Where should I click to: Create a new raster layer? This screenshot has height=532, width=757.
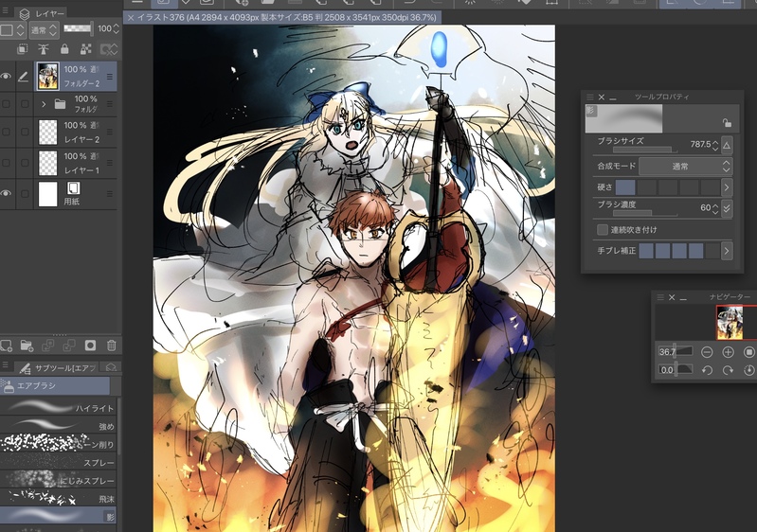tap(7, 346)
